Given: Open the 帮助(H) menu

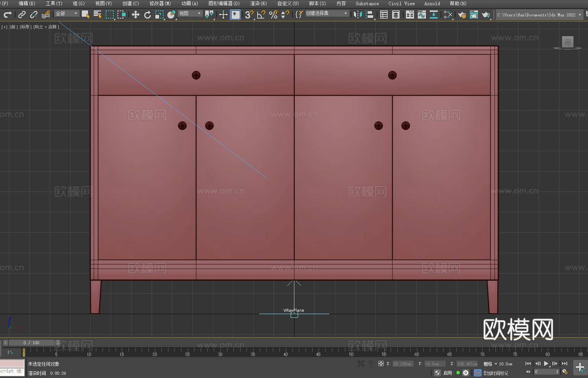Looking at the screenshot, I should click(x=458, y=3).
